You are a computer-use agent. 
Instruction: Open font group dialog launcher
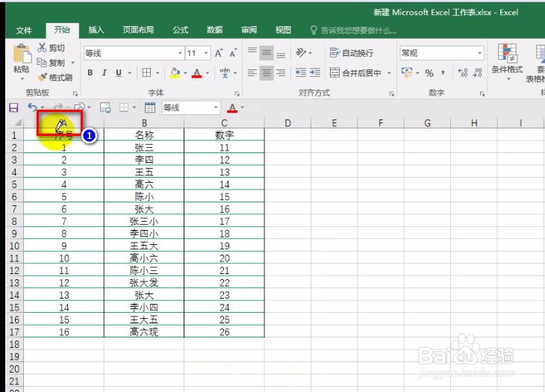237,93
